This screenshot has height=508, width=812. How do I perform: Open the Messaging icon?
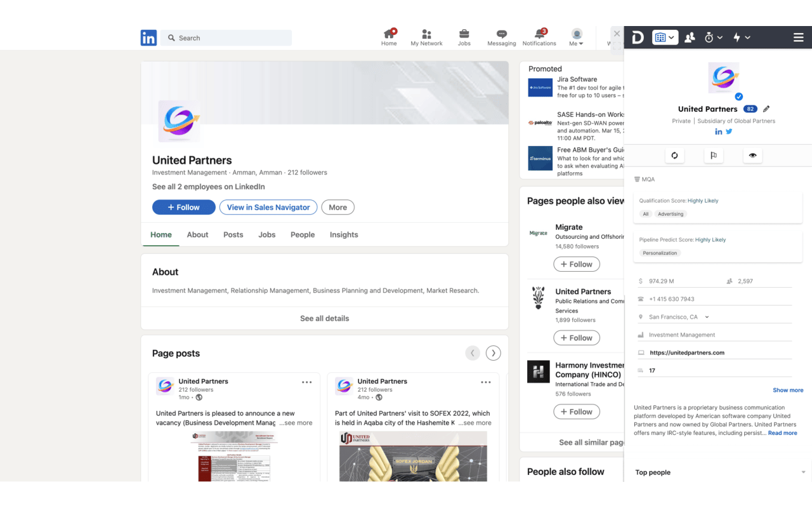coord(501,37)
